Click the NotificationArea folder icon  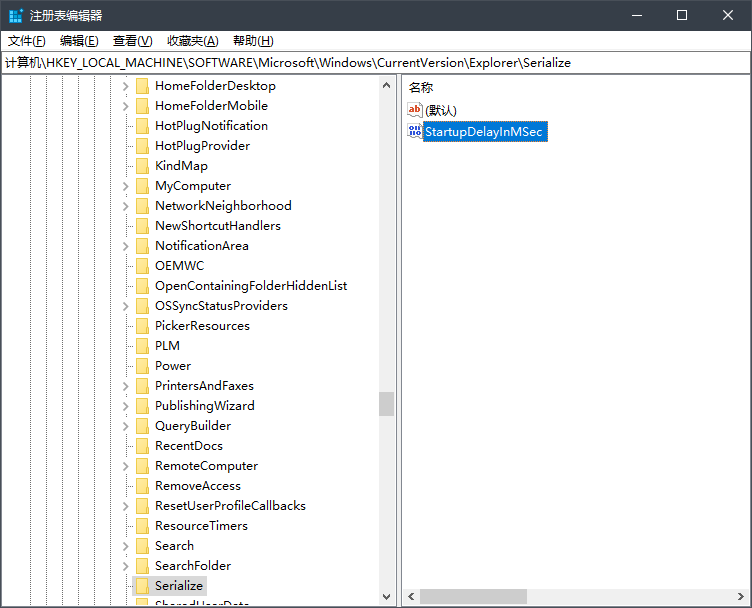point(142,246)
